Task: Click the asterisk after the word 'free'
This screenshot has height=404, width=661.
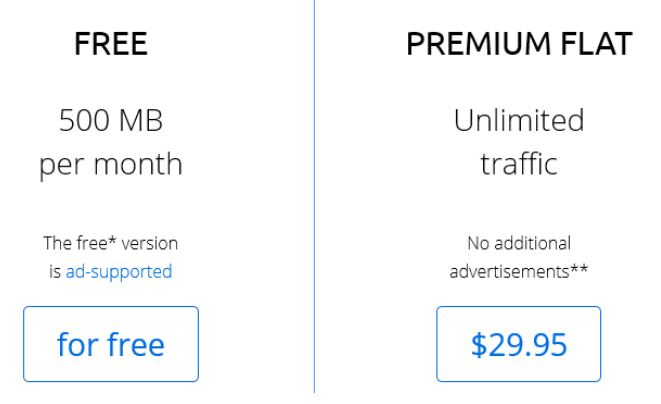Action: (x=112, y=240)
